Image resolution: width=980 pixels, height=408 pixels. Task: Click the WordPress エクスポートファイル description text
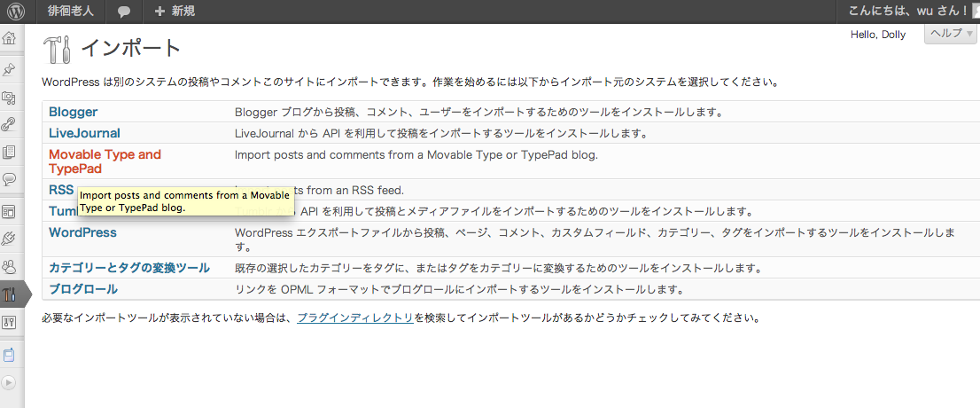coord(594,239)
